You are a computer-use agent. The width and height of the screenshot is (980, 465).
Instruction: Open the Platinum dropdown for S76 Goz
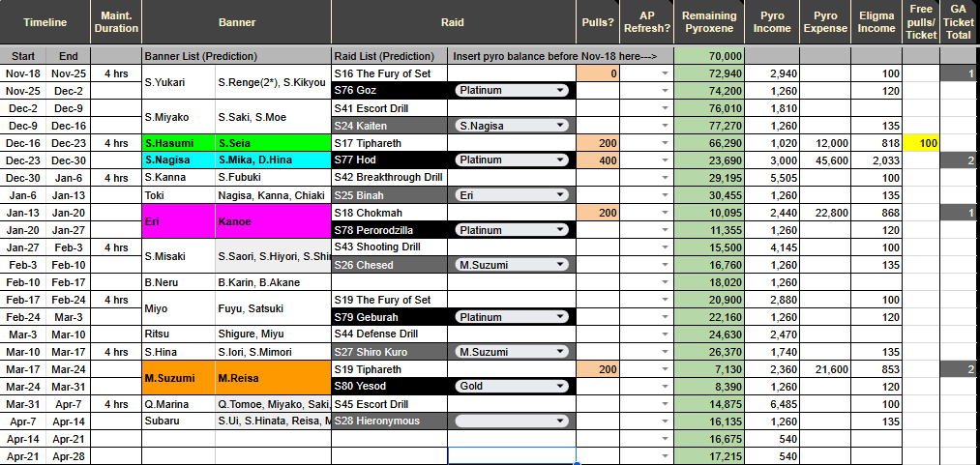[x=512, y=91]
